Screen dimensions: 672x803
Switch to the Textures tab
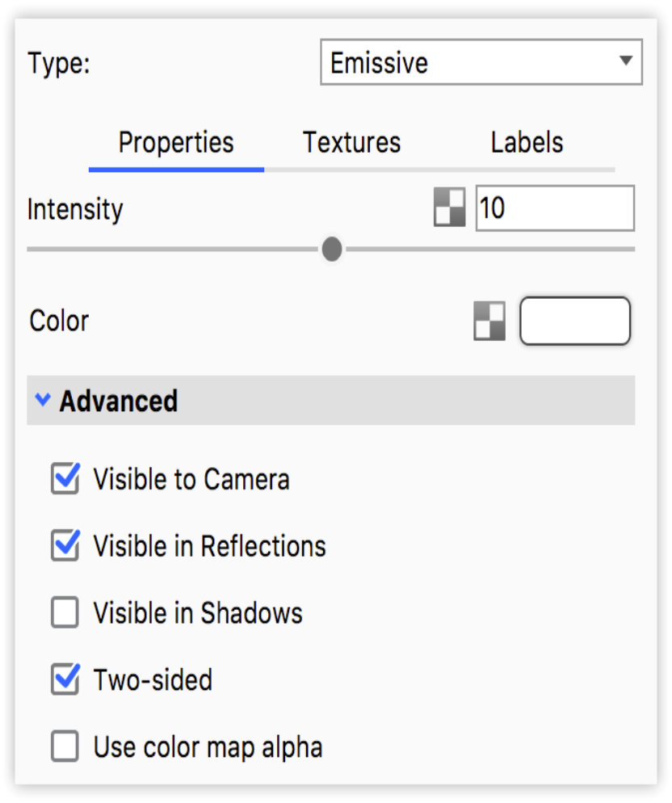click(351, 143)
